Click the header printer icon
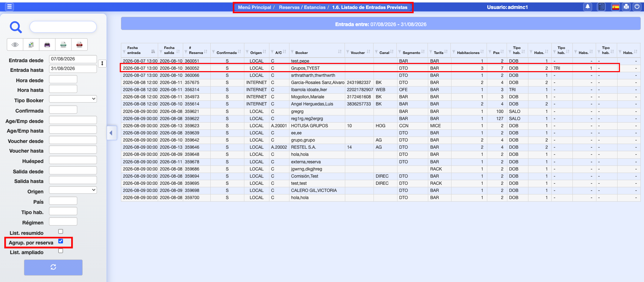This screenshot has width=644, height=282. click(626, 7)
